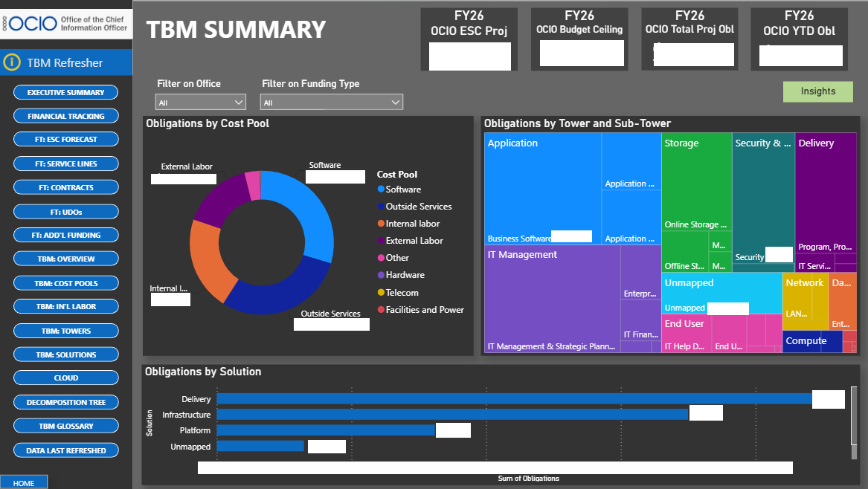The height and width of the screenshot is (489, 868).
Task: Click the Unmapped solution bar
Action: (x=260, y=446)
